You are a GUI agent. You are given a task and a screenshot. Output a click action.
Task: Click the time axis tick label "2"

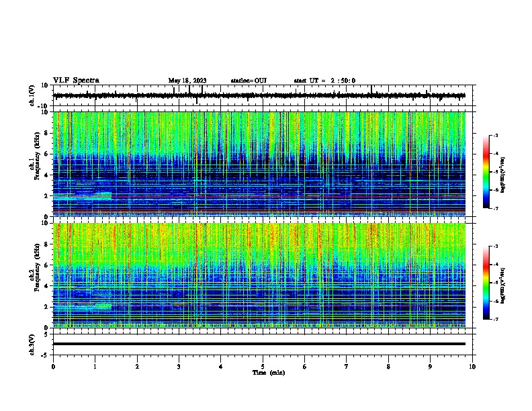(x=137, y=367)
